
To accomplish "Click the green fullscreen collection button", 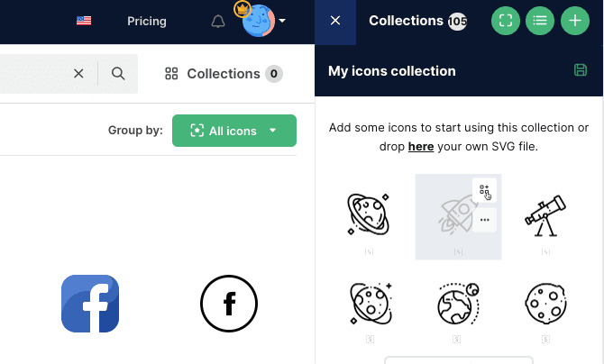I will [506, 21].
